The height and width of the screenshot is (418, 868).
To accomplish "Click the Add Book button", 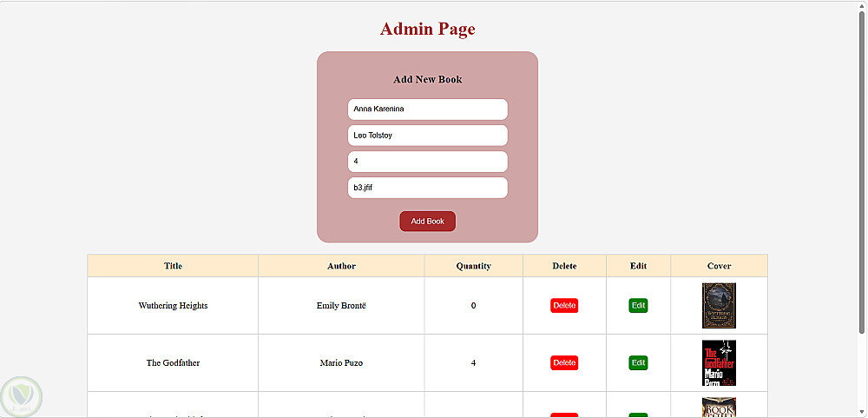I will (x=427, y=222).
